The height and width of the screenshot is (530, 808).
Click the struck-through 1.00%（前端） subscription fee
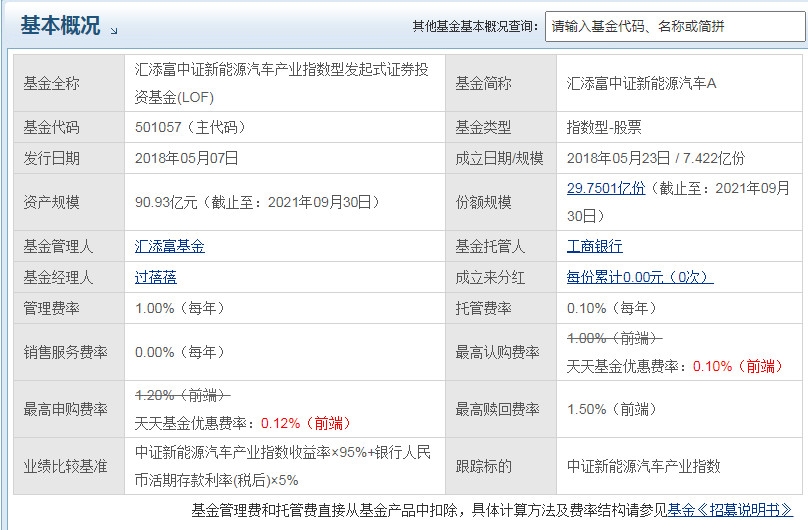click(614, 338)
